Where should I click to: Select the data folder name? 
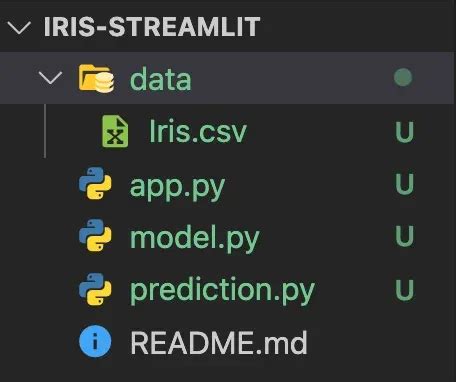(161, 79)
